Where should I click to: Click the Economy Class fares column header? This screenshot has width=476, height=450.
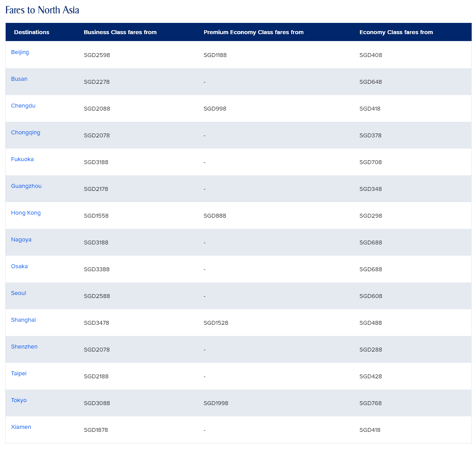click(x=396, y=32)
